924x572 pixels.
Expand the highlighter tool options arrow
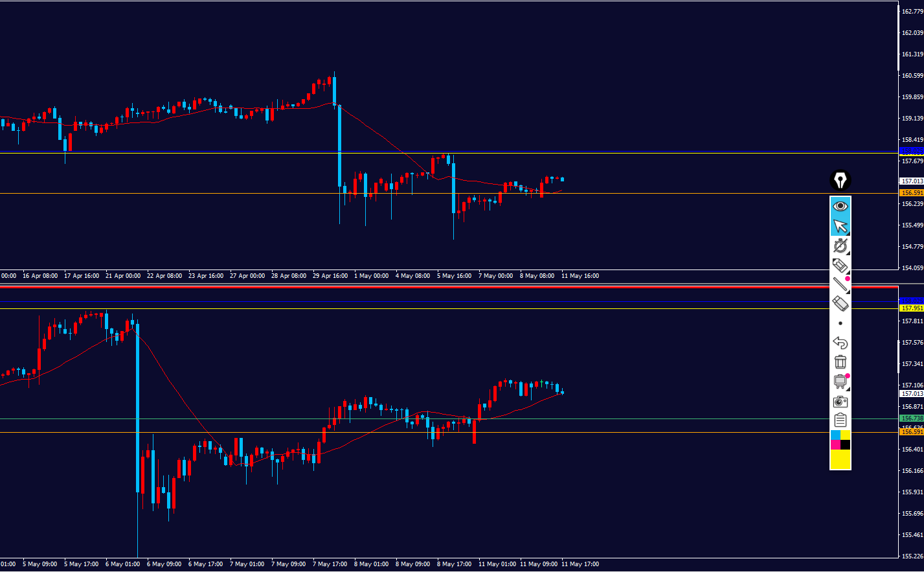pos(848,271)
